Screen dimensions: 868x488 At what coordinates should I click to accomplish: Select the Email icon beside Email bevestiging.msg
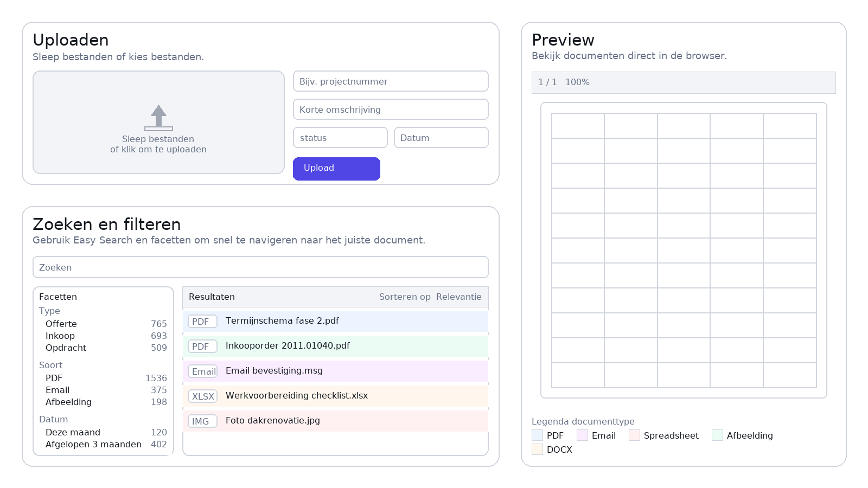pyautogui.click(x=202, y=371)
